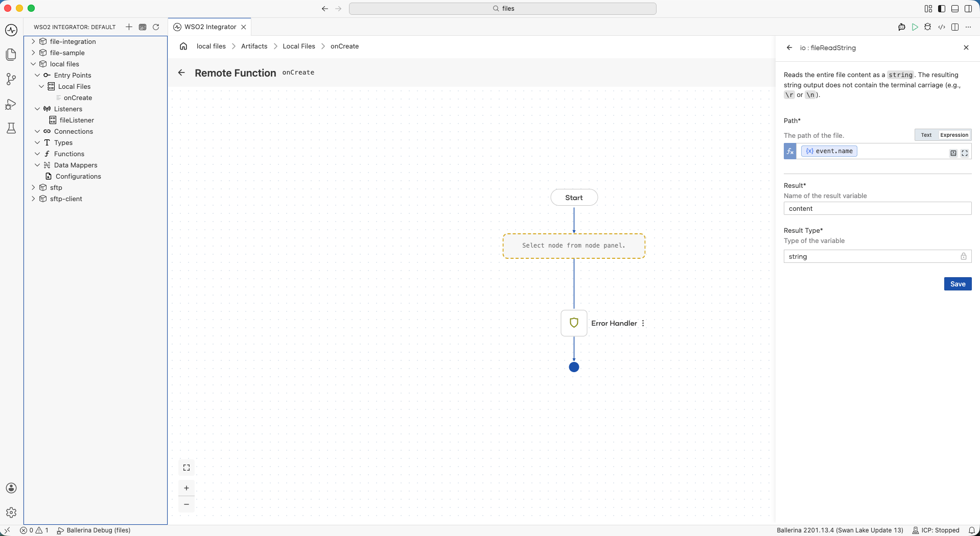
Task: Open the Manage settings gear icon
Action: (x=11, y=513)
